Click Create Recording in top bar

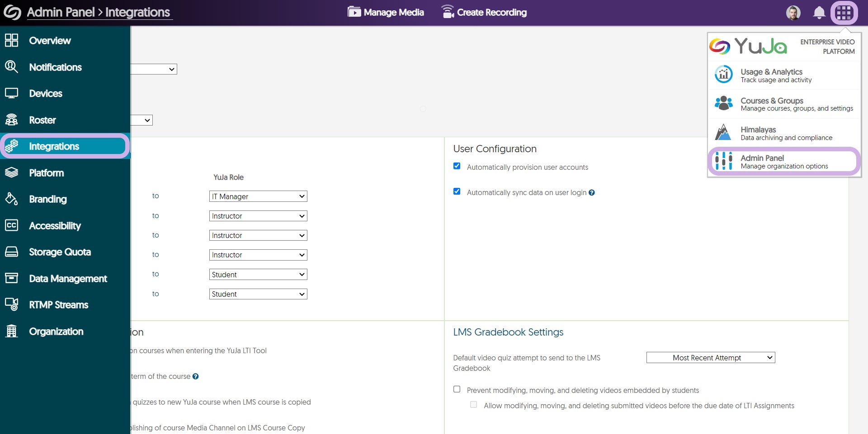click(484, 12)
